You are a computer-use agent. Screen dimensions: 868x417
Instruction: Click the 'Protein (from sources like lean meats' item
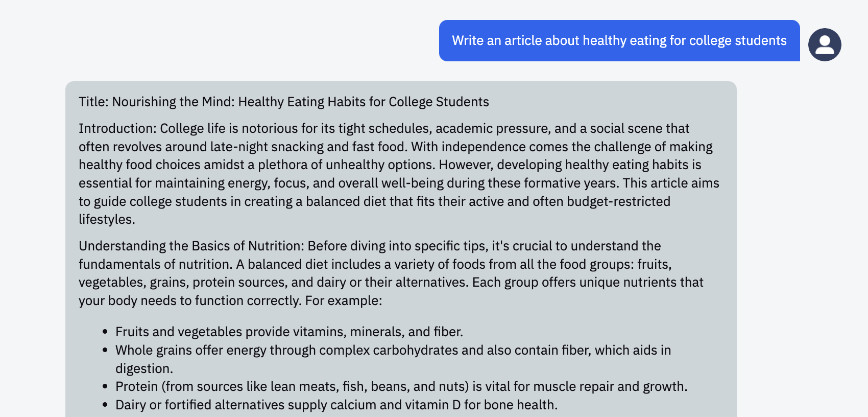pyautogui.click(x=401, y=386)
